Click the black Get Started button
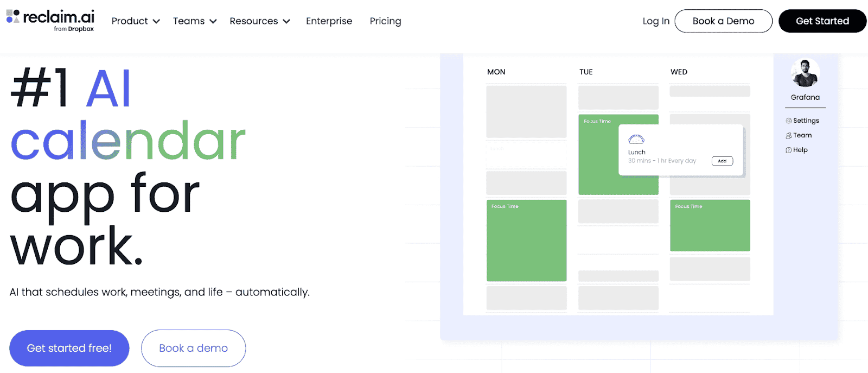 coord(822,21)
